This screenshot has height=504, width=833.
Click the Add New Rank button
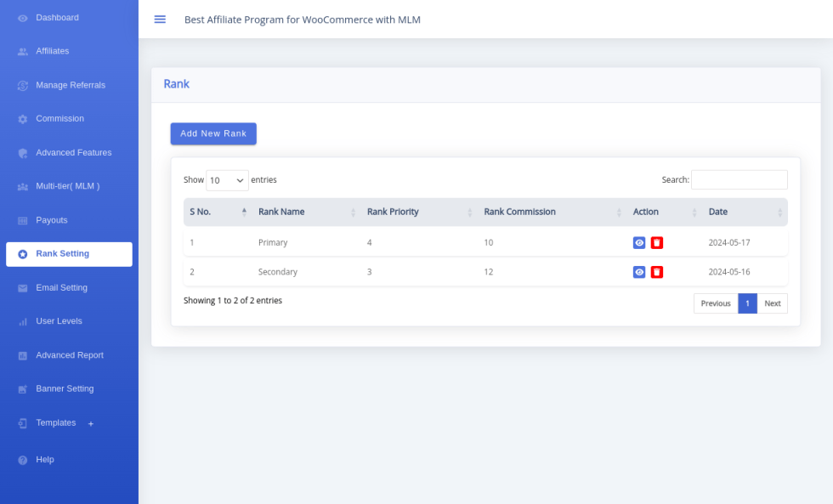(213, 134)
